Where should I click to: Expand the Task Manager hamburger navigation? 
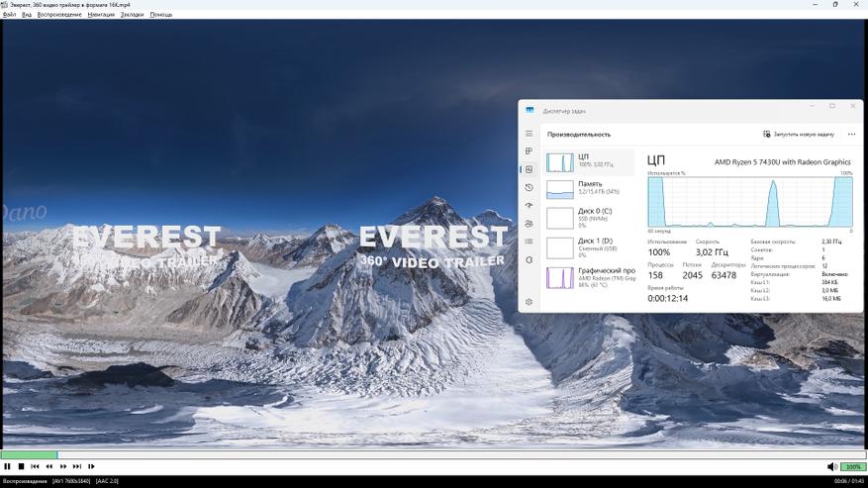[530, 134]
